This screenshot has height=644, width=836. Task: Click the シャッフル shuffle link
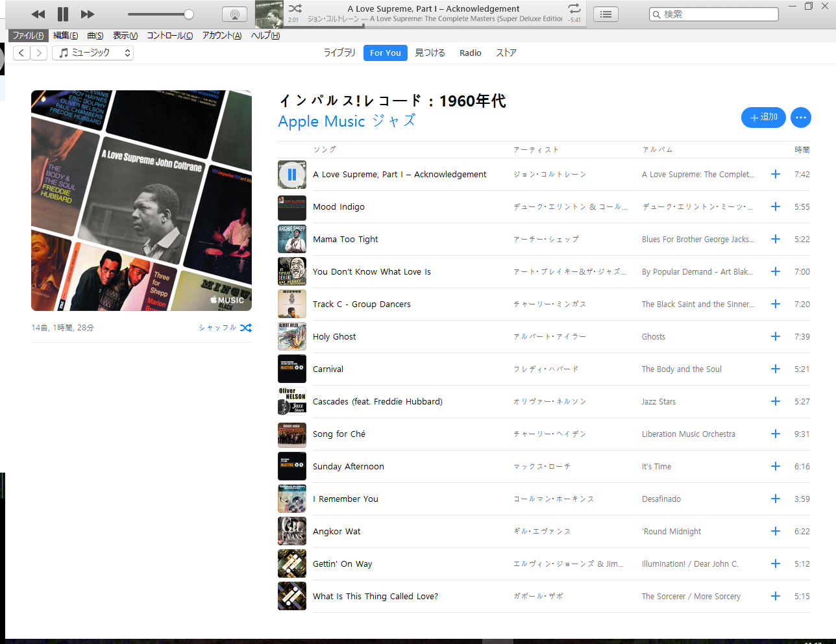(225, 328)
